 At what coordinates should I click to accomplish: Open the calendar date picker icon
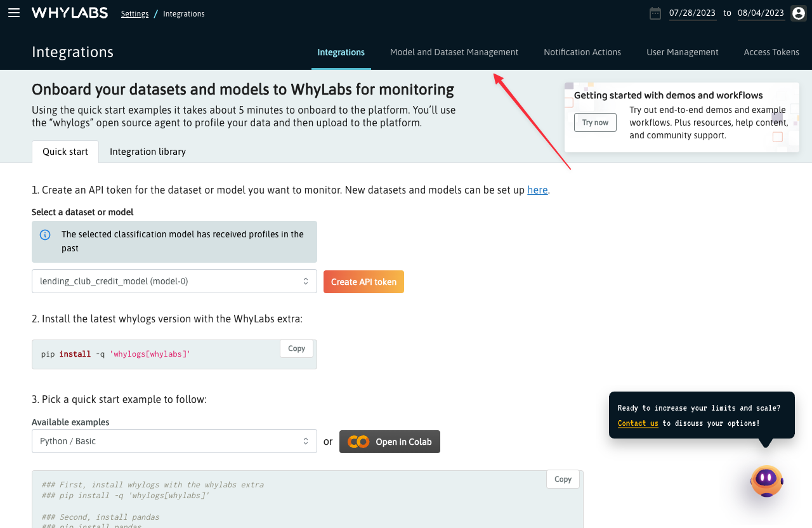pos(655,13)
